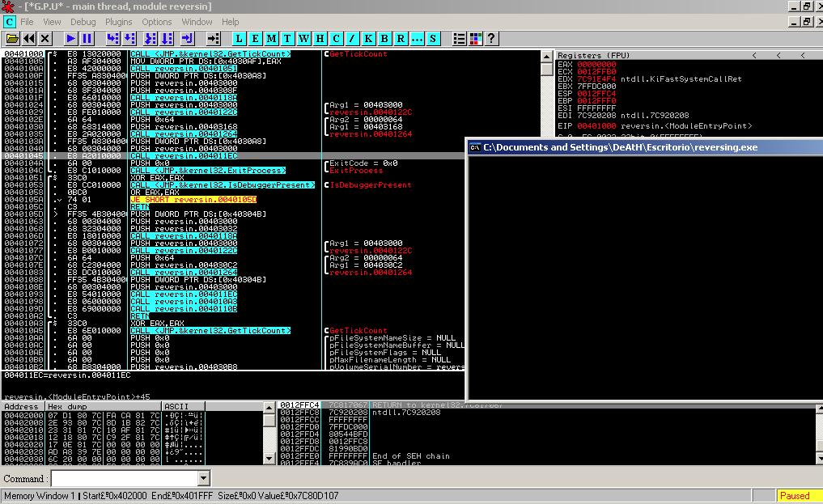Screen dimensions: 823x504
Task: Select the MOV DWORD PTR DS:[0x4030AF],EAX row
Action: tap(206, 61)
